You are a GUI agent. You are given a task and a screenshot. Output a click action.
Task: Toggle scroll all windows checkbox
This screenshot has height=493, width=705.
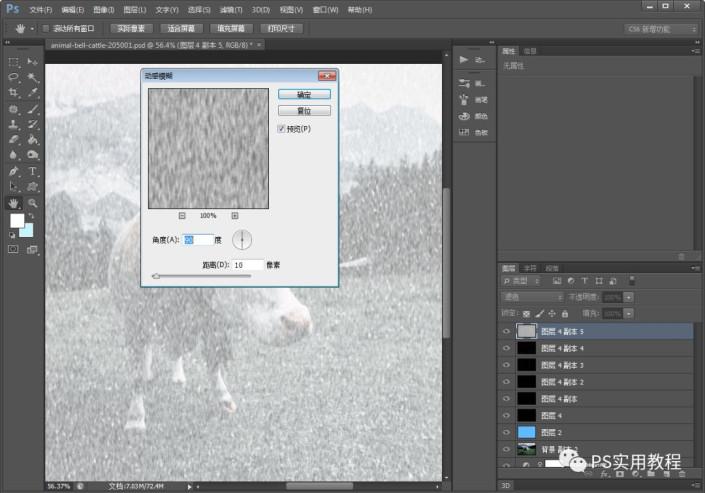pos(45,29)
